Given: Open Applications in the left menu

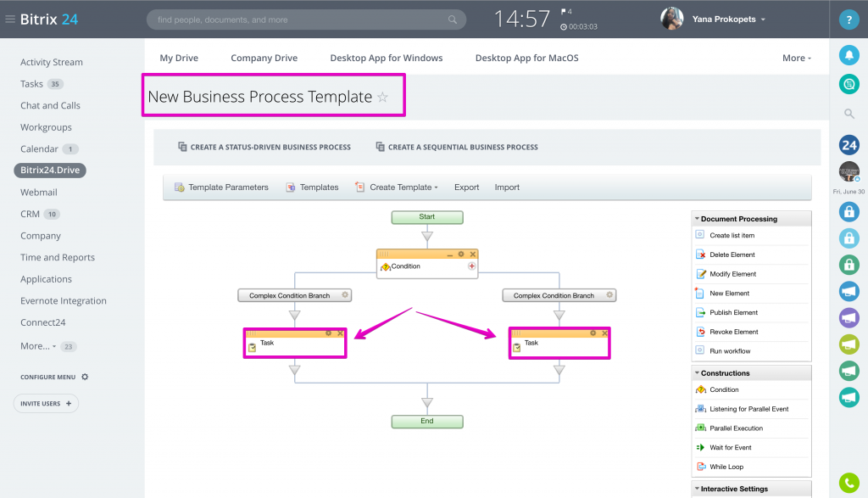Looking at the screenshot, I should [46, 278].
